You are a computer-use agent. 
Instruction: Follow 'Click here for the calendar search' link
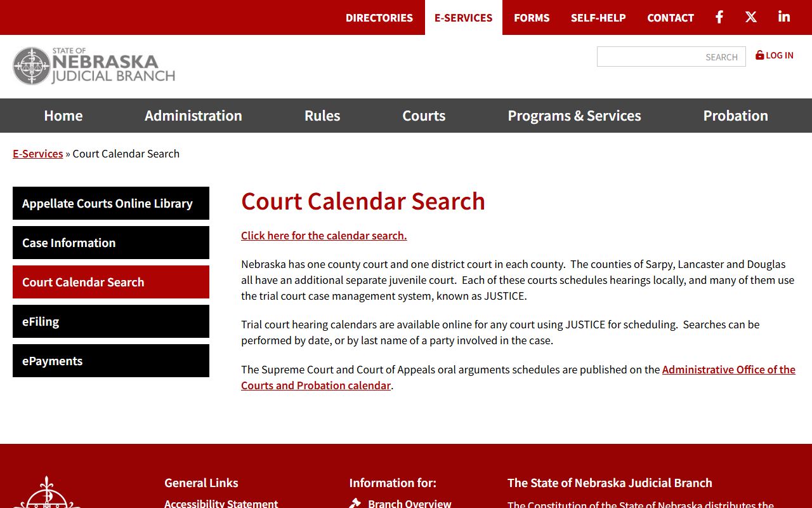coord(324,236)
